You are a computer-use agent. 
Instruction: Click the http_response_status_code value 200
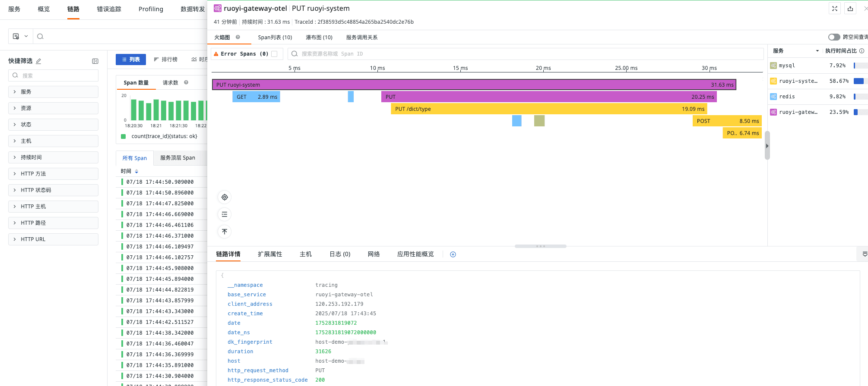point(320,380)
